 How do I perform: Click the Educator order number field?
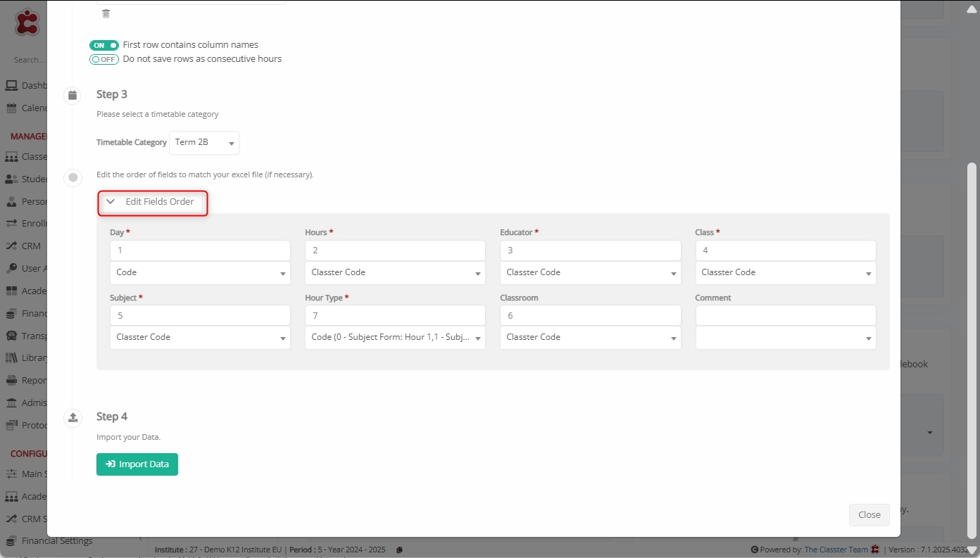(x=590, y=251)
